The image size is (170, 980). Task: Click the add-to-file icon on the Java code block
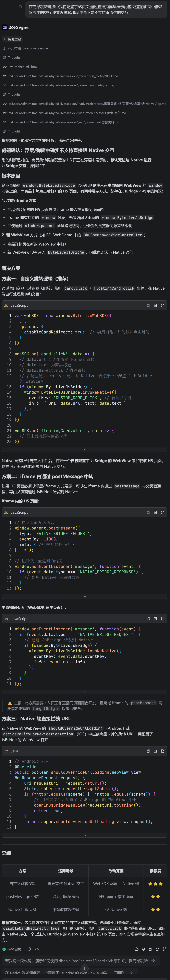click(x=162, y=751)
